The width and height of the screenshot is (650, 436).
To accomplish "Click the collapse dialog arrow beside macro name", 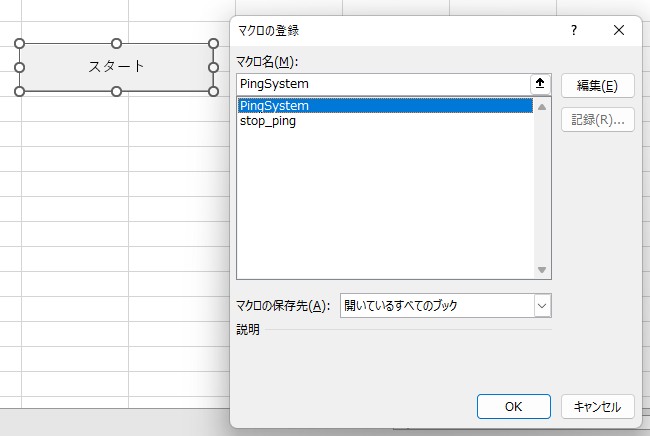I will click(541, 84).
